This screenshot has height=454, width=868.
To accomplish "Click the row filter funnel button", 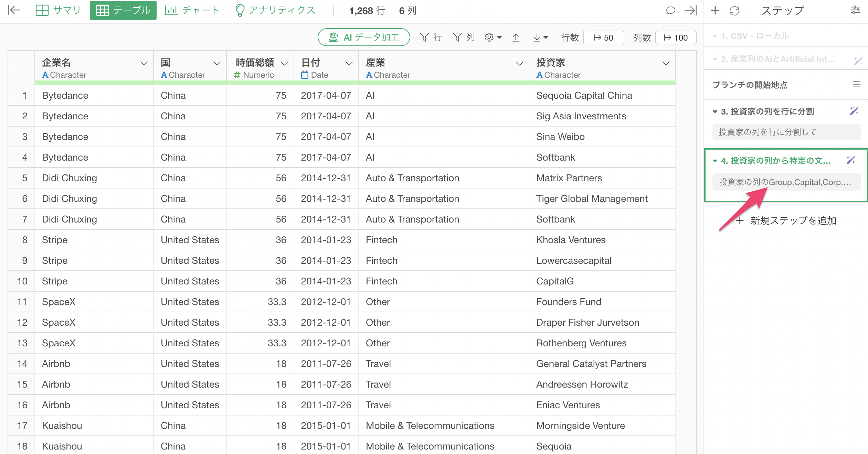I will (x=431, y=37).
